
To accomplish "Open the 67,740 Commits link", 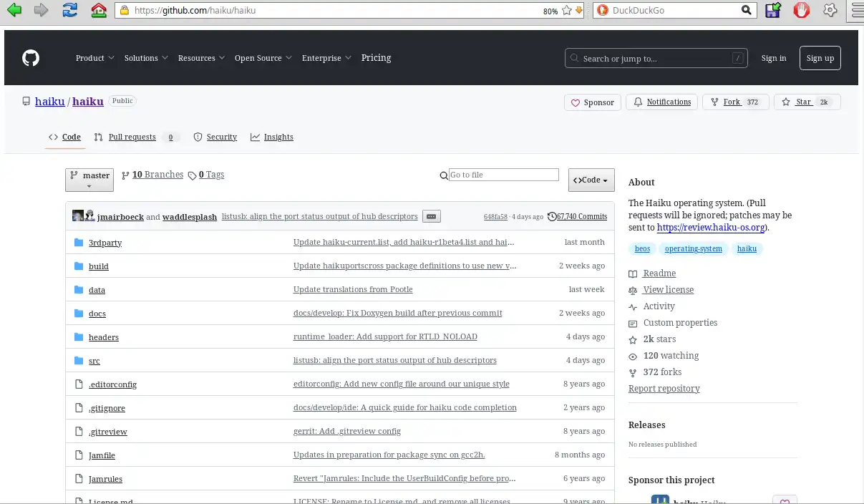I will point(582,216).
